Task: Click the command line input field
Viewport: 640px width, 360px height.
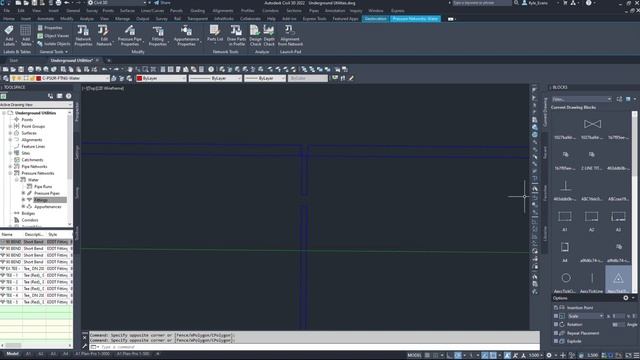Action: tap(314, 347)
